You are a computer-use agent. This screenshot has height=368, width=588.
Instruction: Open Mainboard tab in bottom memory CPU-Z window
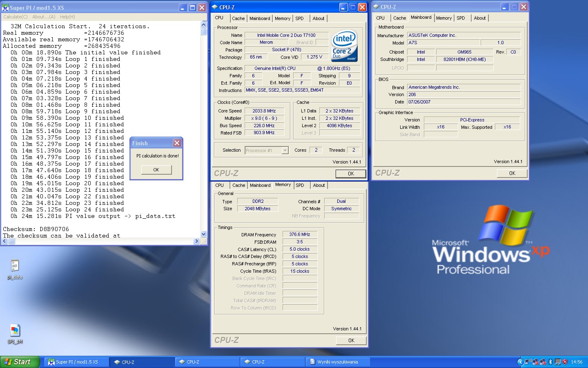tap(260, 185)
